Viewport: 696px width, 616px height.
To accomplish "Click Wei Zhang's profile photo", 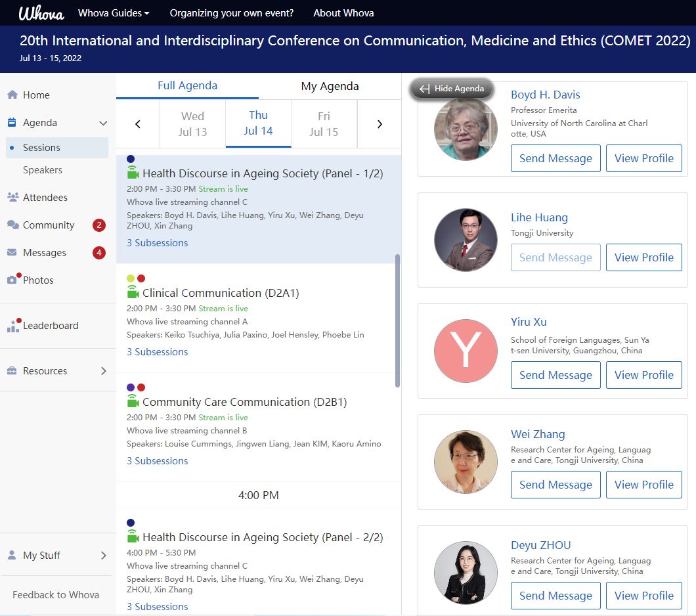I will click(x=466, y=462).
